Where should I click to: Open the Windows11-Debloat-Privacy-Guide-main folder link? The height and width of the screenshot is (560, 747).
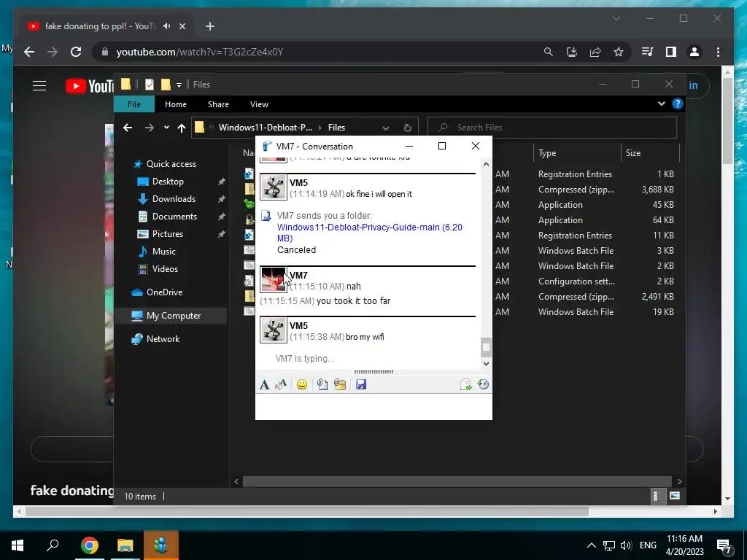point(370,233)
